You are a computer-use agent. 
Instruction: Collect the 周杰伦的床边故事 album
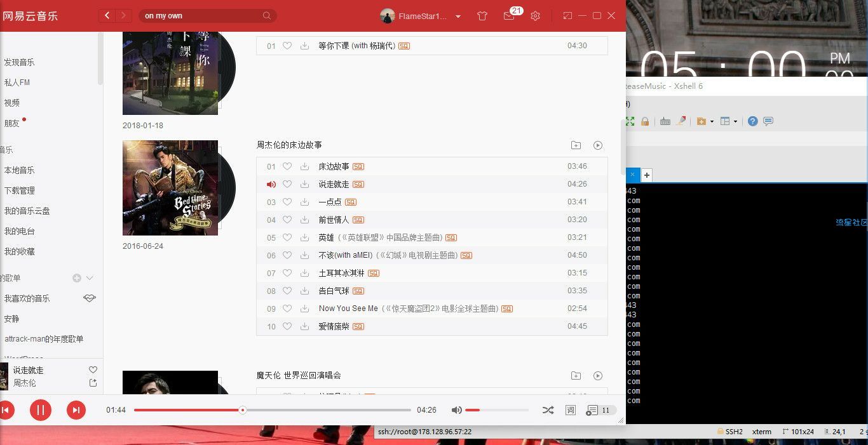click(576, 145)
